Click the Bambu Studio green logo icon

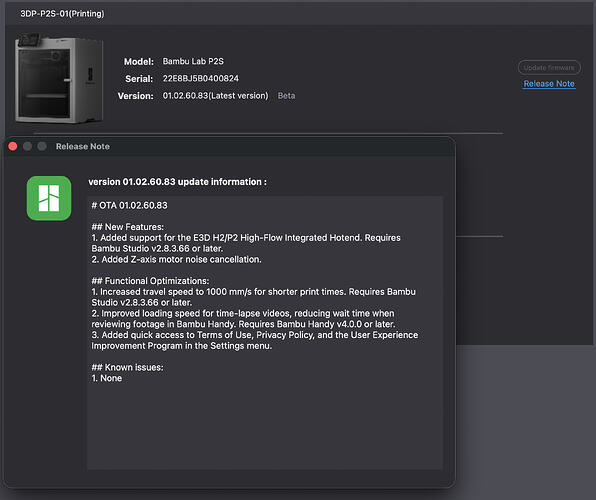click(49, 198)
